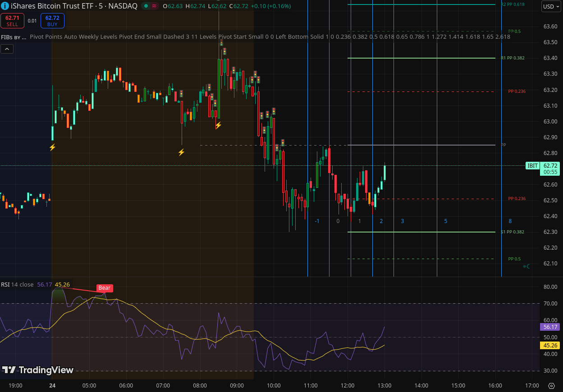Collapse the indicator legend with the chevron button
The image size is (563, 392).
pos(7,49)
